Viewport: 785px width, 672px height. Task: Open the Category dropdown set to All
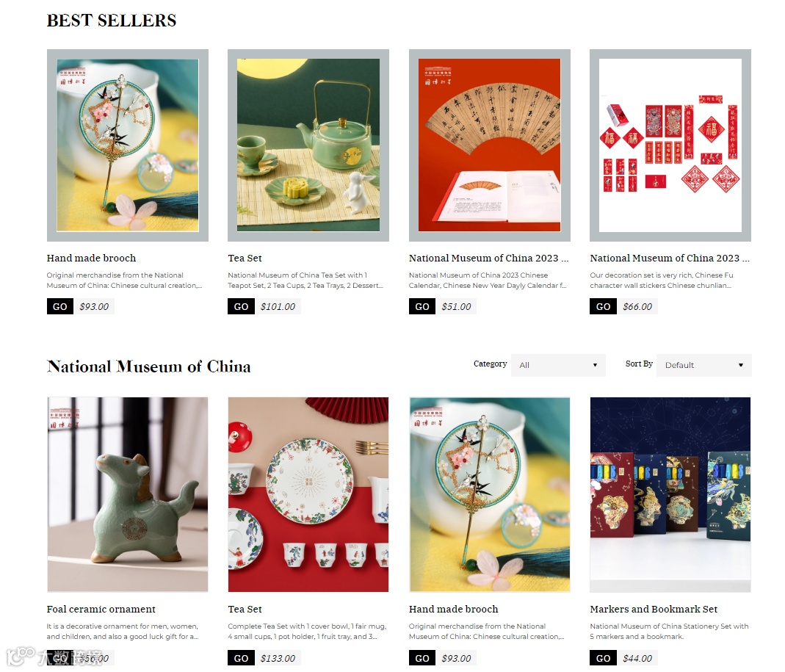pos(557,365)
